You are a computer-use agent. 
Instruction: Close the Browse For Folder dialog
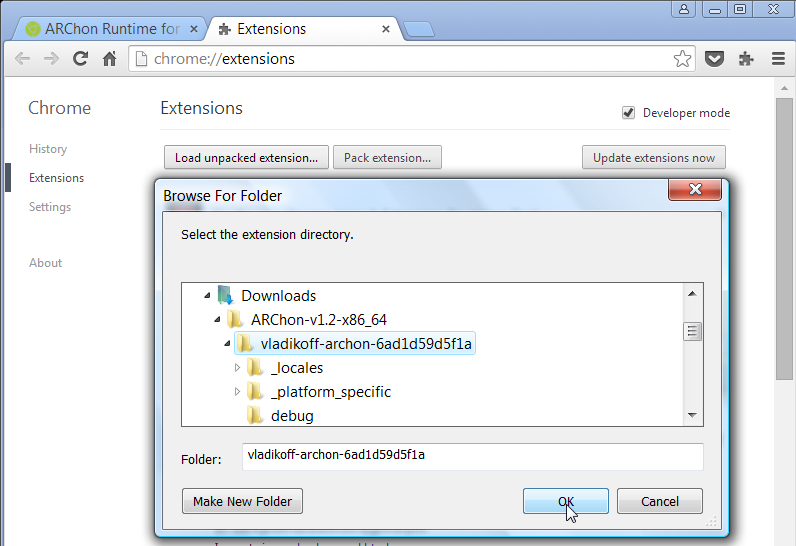[x=695, y=189]
